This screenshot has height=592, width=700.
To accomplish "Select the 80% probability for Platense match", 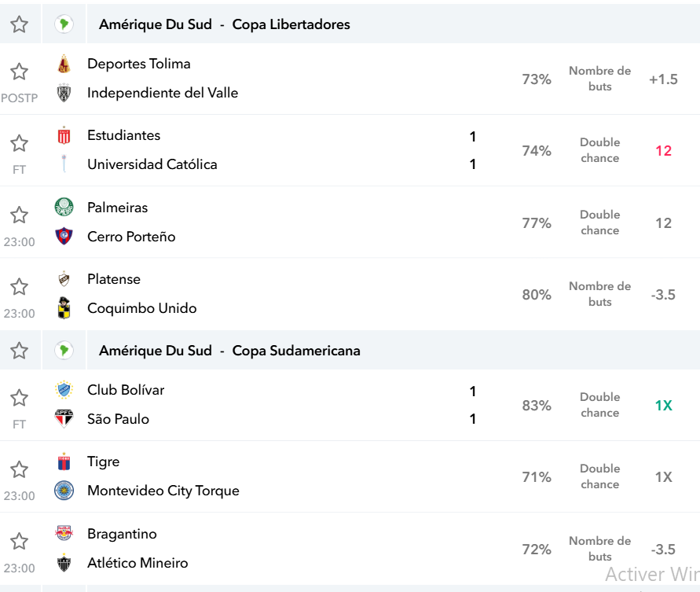I will click(x=537, y=295).
